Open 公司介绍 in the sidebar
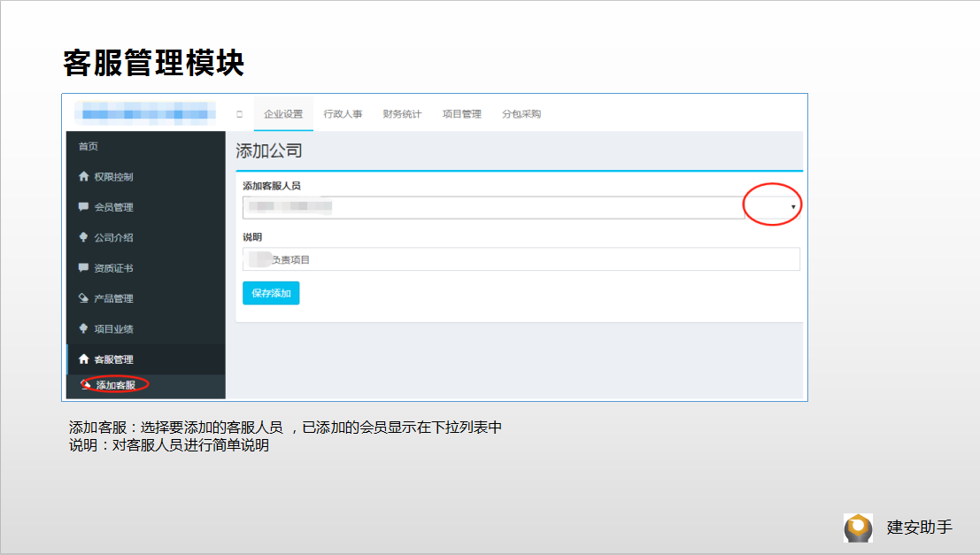This screenshot has width=980, height=555. pyautogui.click(x=145, y=237)
